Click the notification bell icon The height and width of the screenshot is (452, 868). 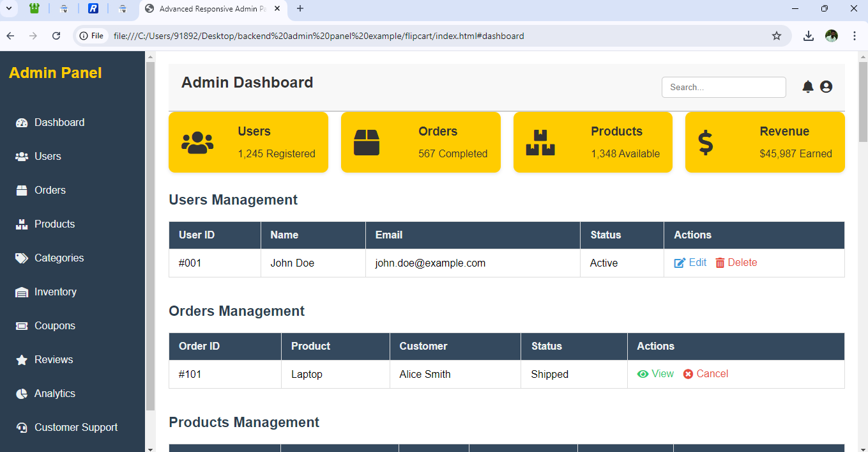coord(807,87)
